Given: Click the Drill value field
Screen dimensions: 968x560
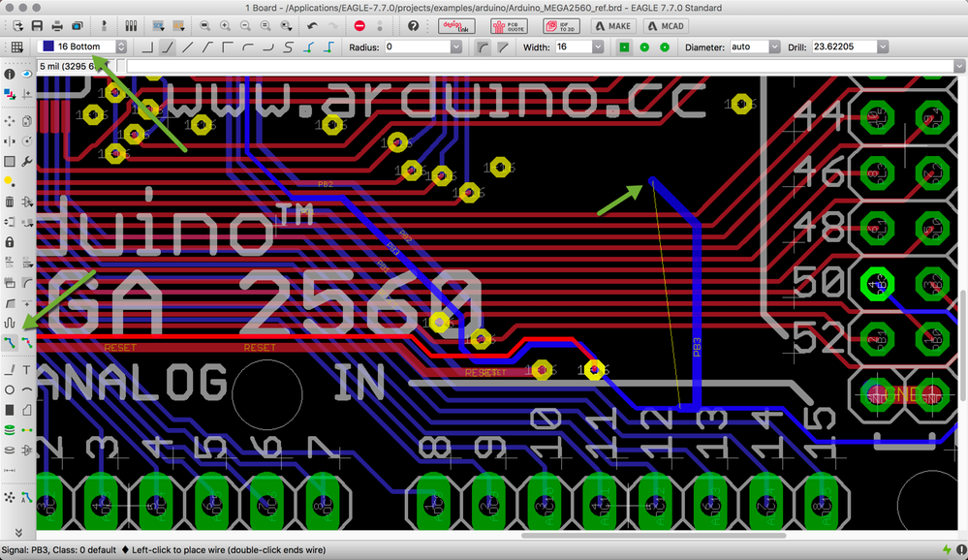Looking at the screenshot, I should [844, 47].
